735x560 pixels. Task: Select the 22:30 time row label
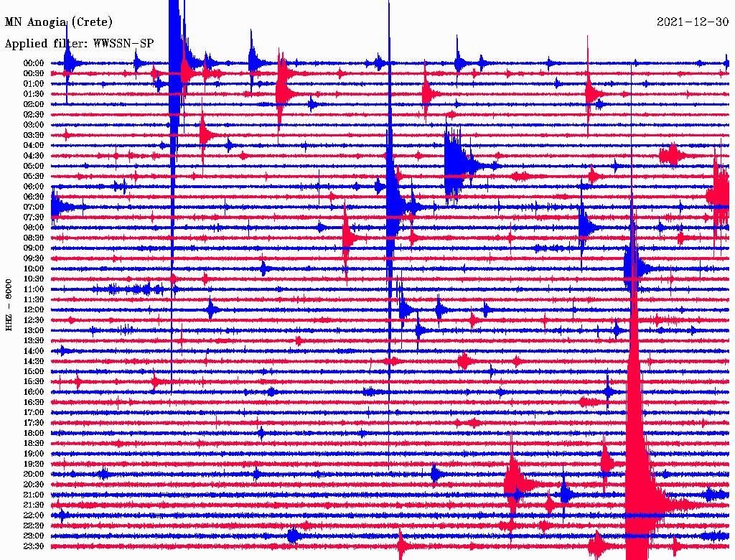(x=34, y=526)
